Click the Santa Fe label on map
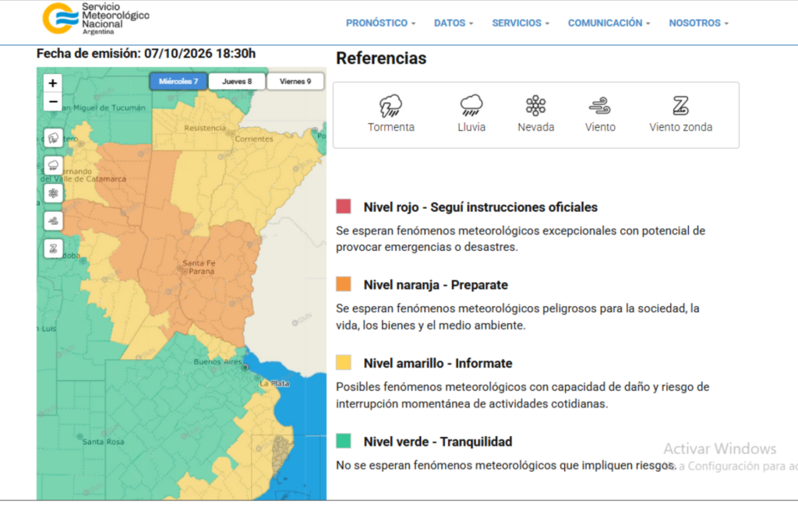The width and height of the screenshot is (798, 532). point(199,263)
